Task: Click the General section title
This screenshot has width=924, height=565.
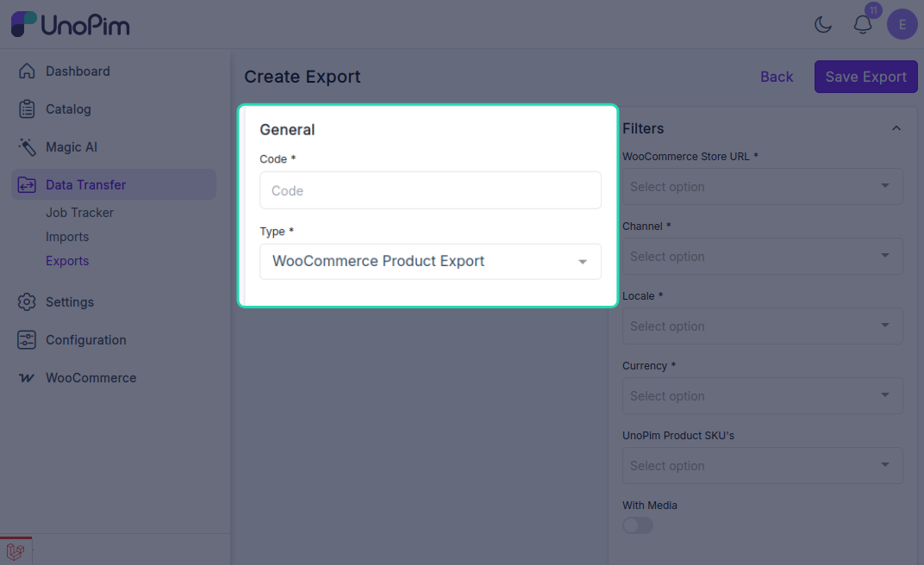Action: coord(287,129)
